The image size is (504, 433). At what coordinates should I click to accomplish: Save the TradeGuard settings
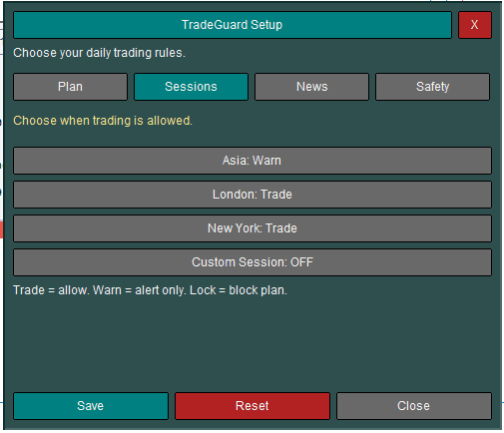point(91,406)
